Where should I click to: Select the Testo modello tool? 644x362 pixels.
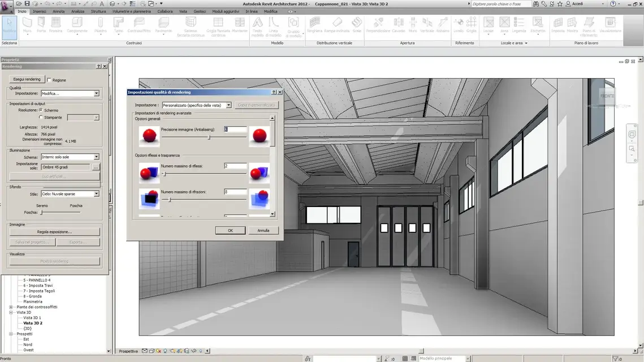(257, 27)
